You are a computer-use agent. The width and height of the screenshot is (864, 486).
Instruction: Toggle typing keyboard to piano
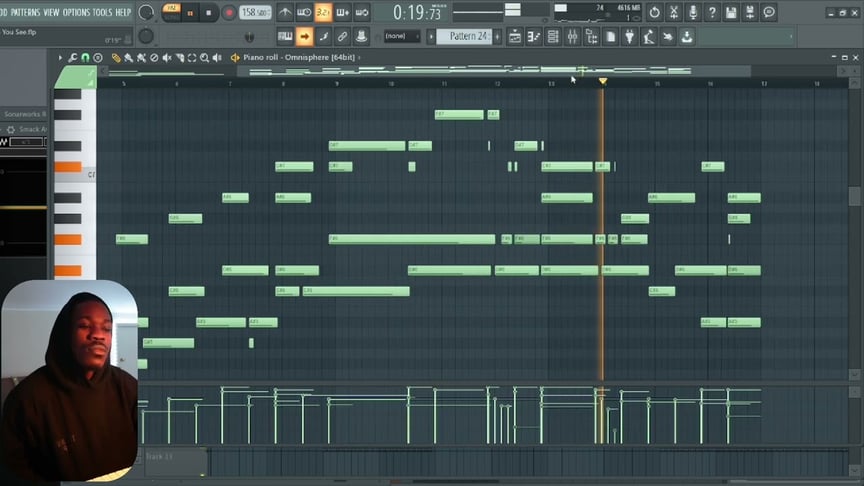coord(285,37)
